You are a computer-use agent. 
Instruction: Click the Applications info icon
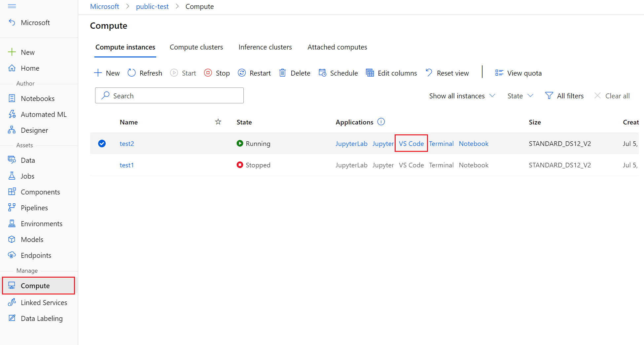[x=381, y=121]
